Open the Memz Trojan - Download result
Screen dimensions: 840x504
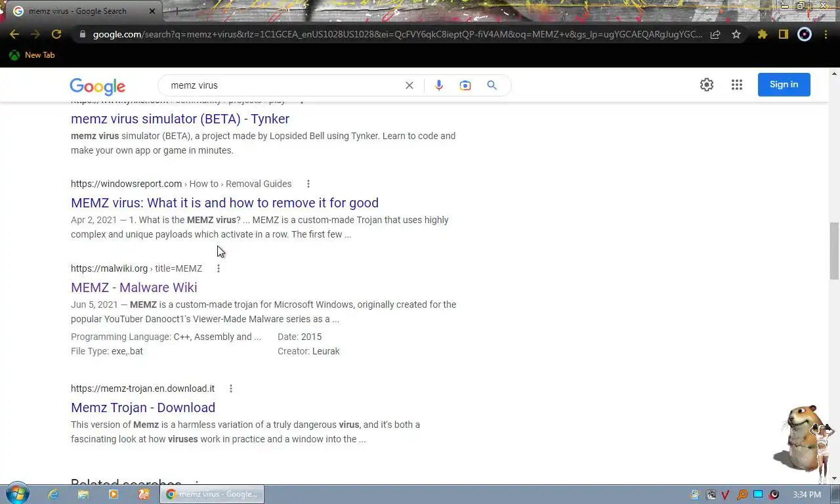pyautogui.click(x=143, y=408)
